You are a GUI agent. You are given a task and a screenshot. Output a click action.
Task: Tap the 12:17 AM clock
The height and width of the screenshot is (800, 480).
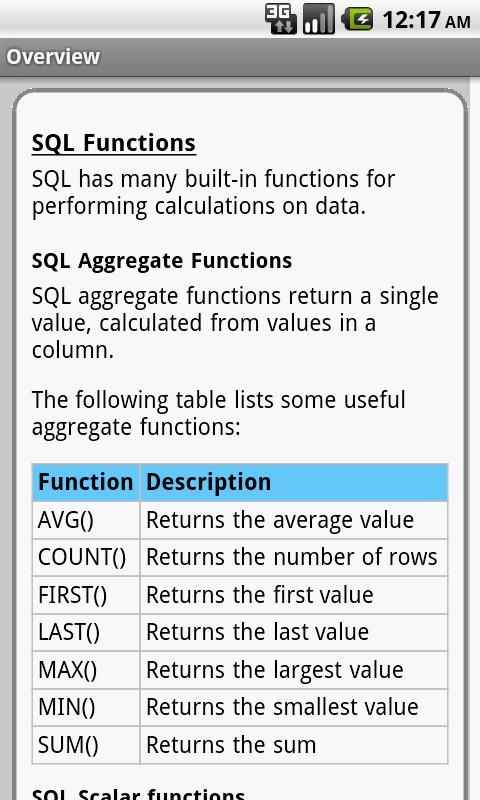click(x=426, y=20)
